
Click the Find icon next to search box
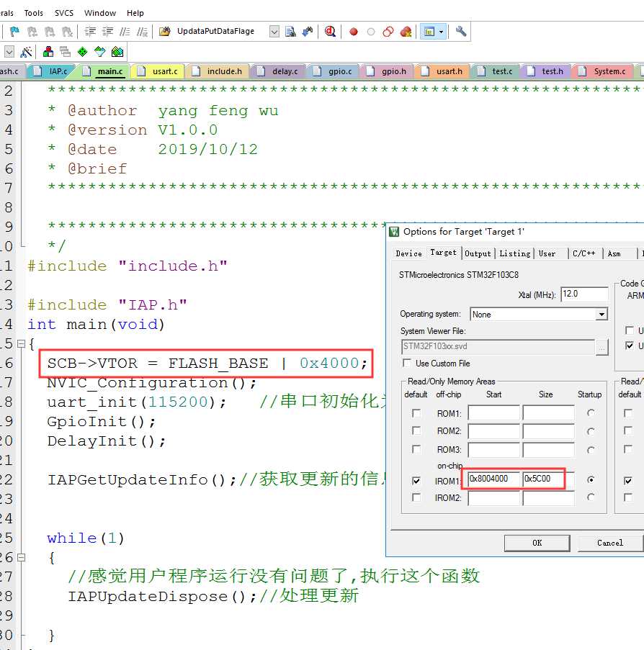pyautogui.click(x=290, y=32)
